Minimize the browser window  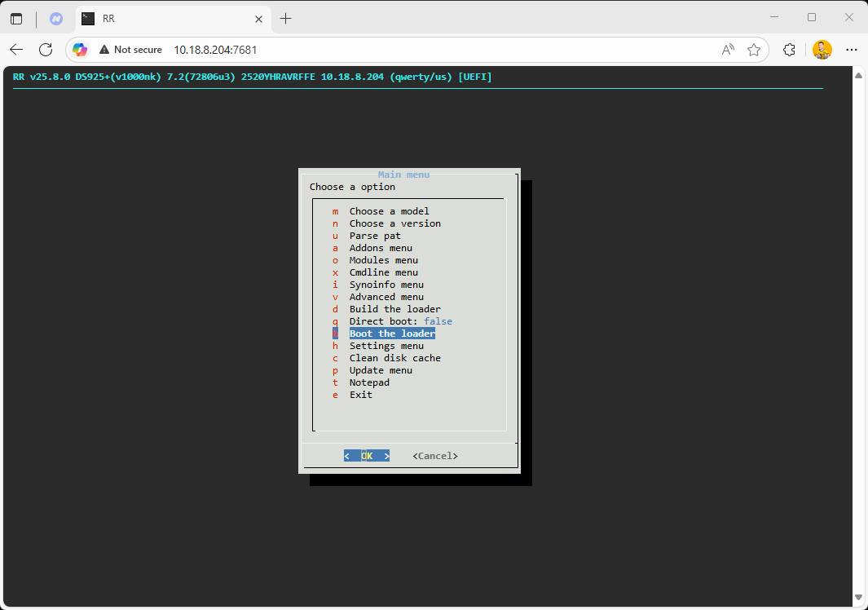point(774,17)
